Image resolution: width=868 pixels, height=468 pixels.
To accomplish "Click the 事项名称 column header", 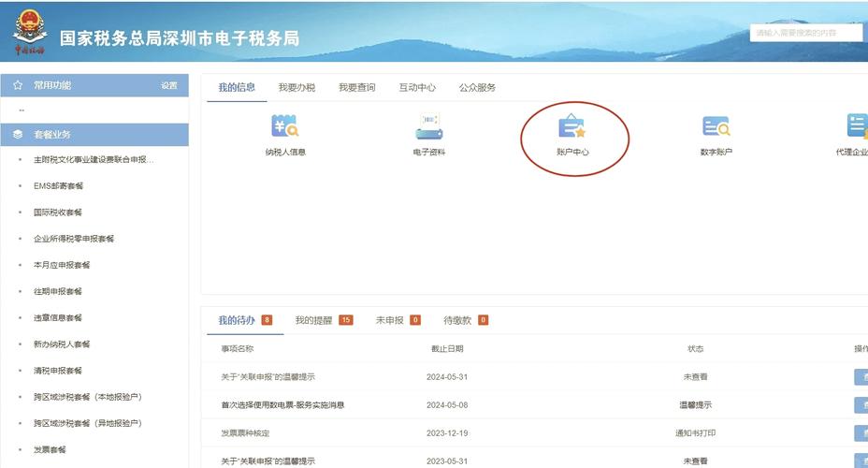I will tap(238, 349).
